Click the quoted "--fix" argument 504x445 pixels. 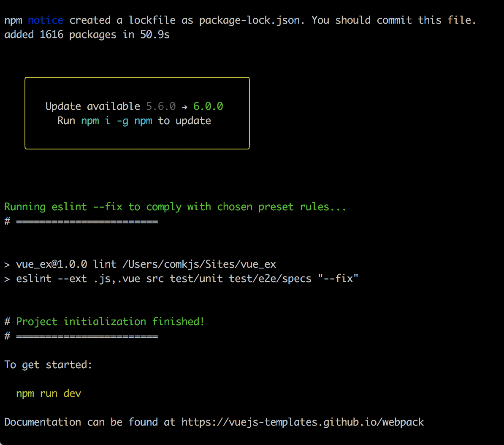pos(338,279)
